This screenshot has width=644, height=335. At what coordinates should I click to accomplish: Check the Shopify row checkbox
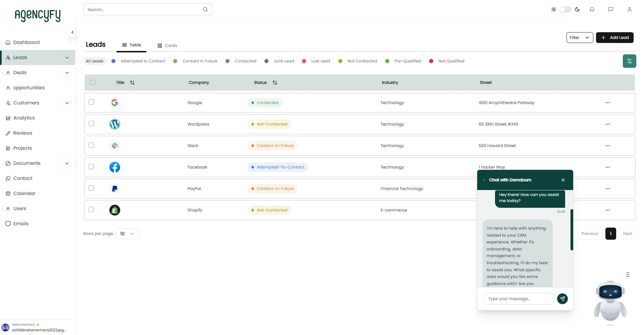pyautogui.click(x=91, y=209)
